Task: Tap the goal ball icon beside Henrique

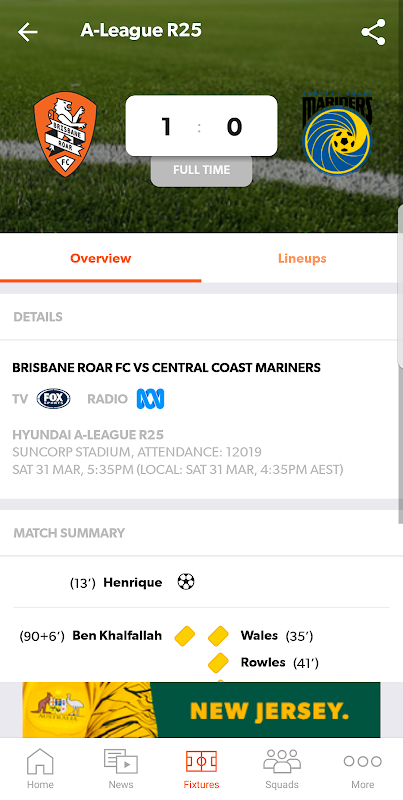Action: coord(186,582)
